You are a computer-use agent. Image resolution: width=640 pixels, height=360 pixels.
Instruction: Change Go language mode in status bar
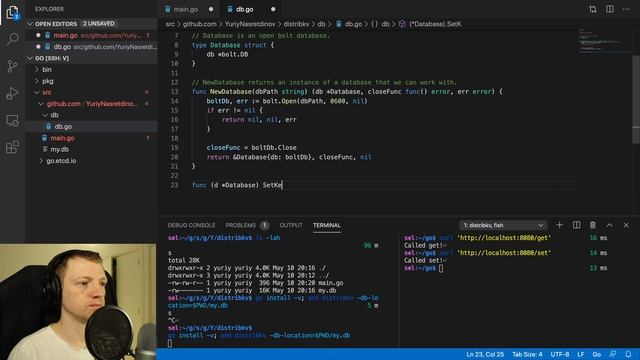(x=596, y=354)
